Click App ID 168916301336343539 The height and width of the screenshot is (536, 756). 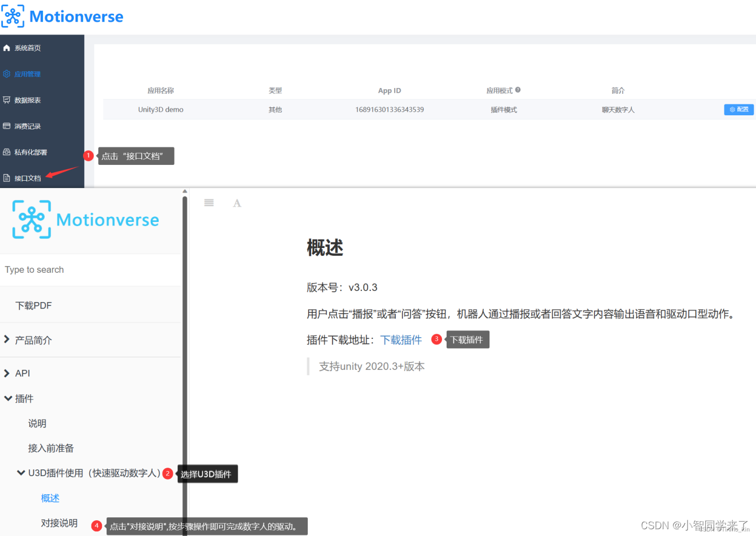390,110
